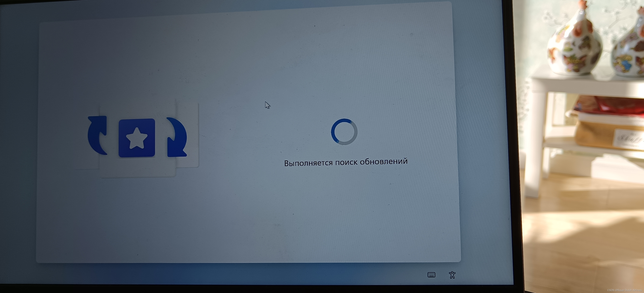644x293 pixels.
Task: Open the accessibility figure icon
Action: 452,275
